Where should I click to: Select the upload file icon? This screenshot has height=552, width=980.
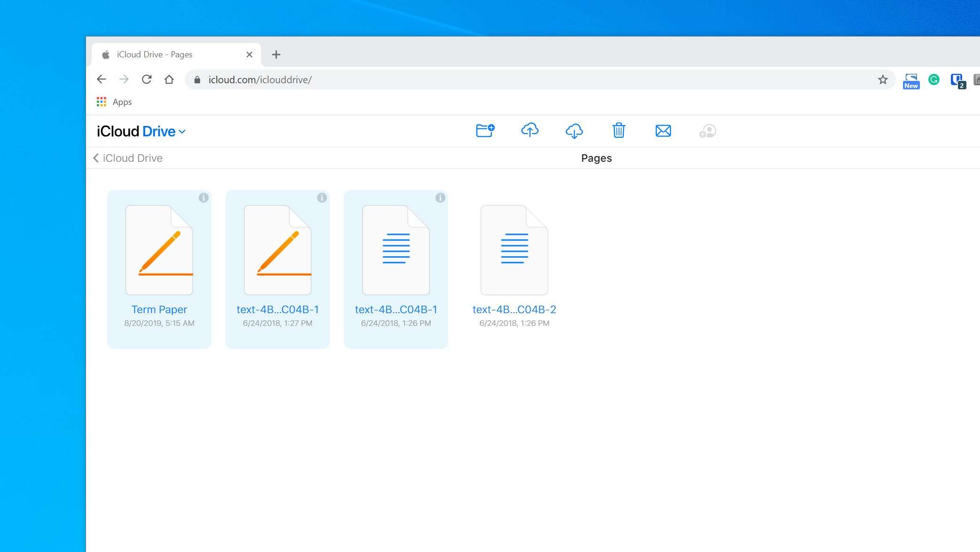coord(529,131)
